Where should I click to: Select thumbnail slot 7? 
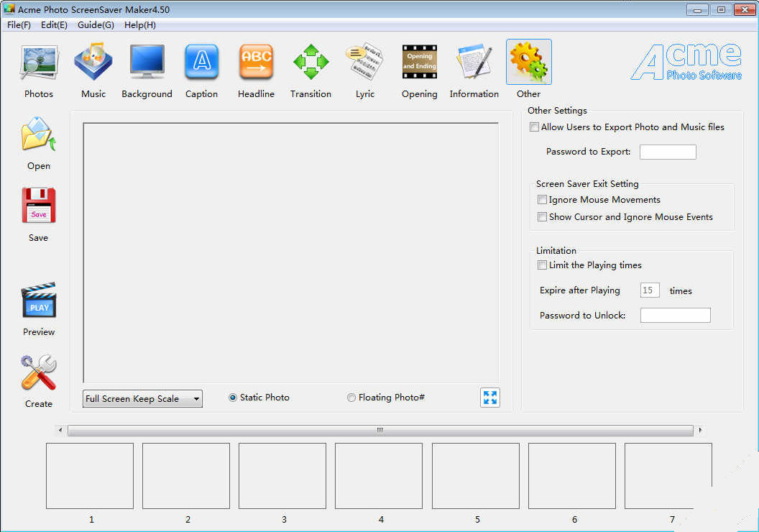pos(668,476)
